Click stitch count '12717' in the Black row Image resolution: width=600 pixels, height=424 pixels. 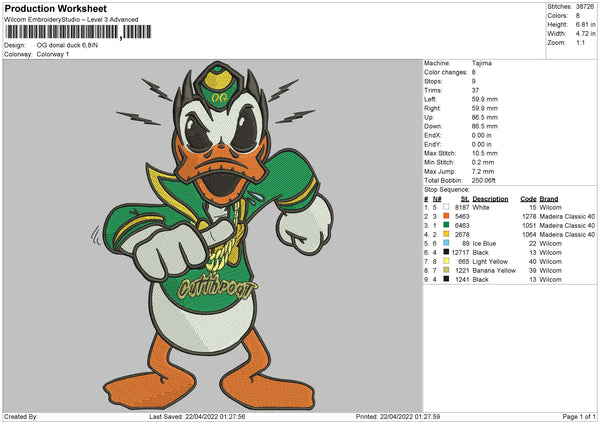point(460,253)
